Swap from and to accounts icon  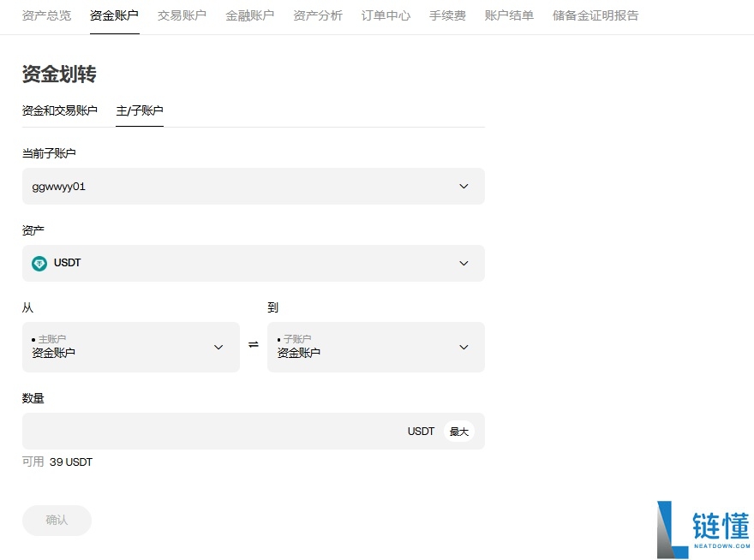pyautogui.click(x=254, y=344)
